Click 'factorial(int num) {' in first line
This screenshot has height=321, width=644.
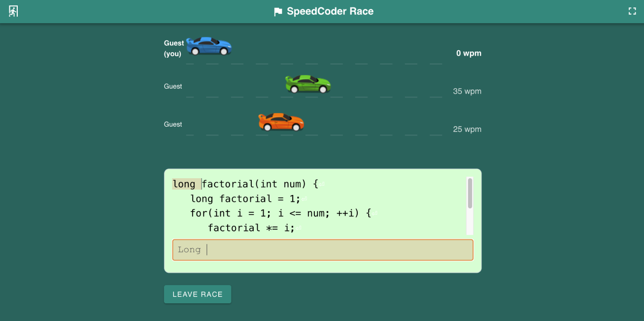click(260, 184)
